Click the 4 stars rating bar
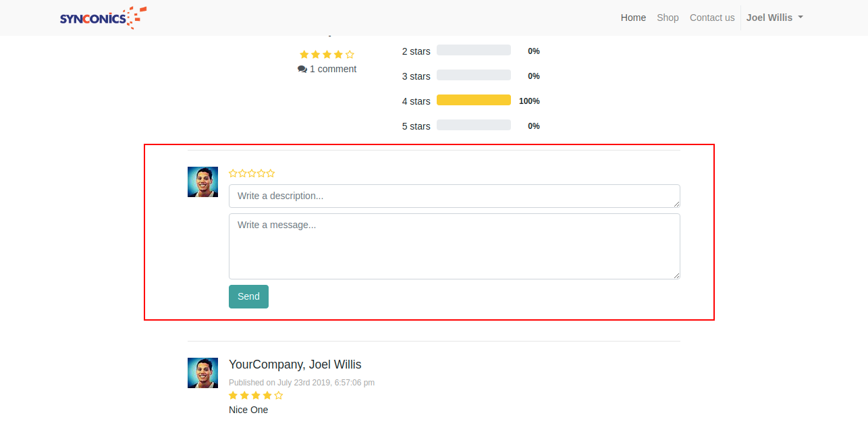 point(473,101)
